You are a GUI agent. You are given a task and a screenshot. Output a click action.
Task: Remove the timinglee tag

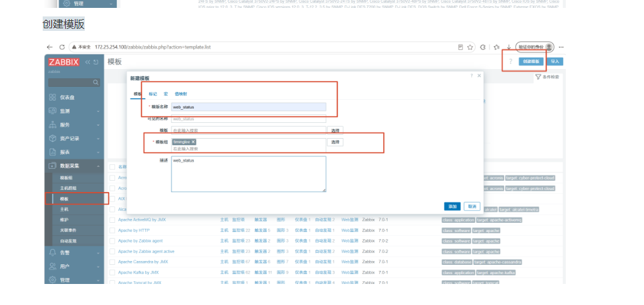tap(193, 142)
